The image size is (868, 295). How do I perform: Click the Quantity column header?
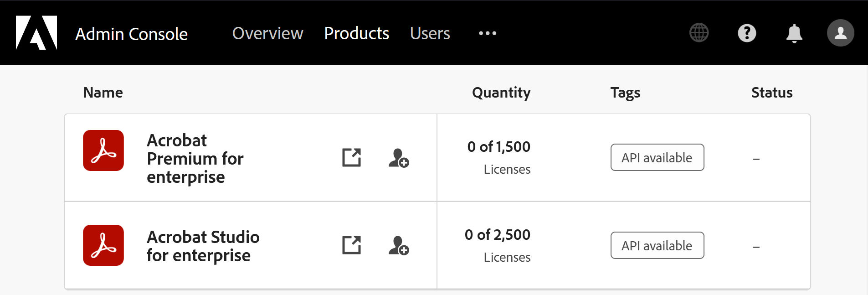(x=501, y=93)
